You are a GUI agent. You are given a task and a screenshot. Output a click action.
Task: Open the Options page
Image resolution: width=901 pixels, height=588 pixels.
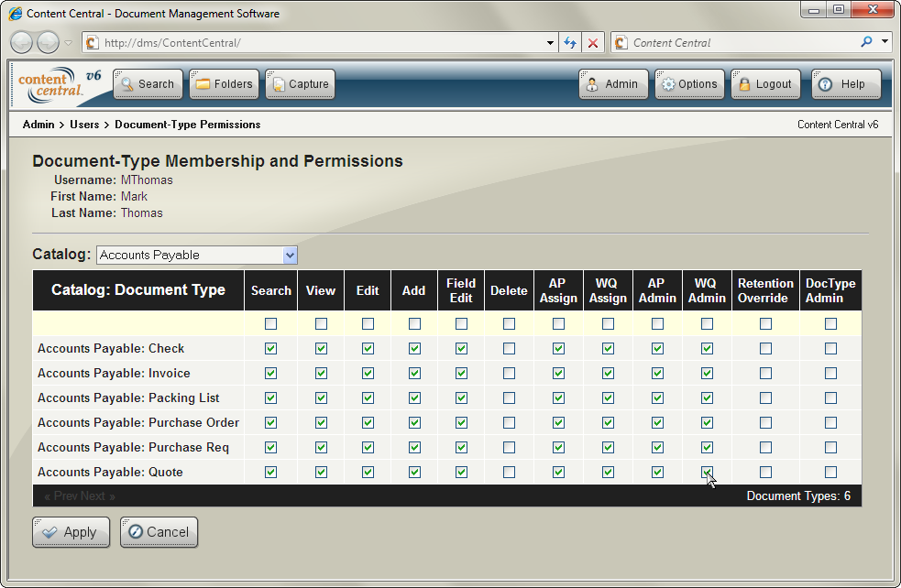click(689, 84)
